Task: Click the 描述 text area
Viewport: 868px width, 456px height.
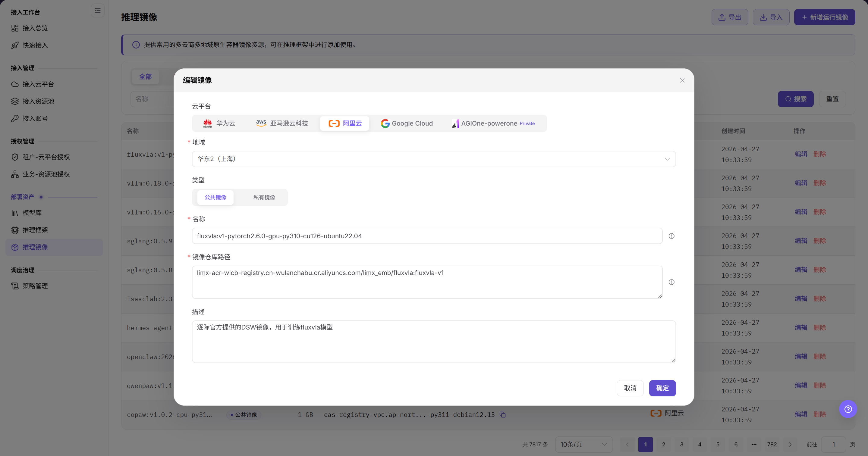Action: 434,342
